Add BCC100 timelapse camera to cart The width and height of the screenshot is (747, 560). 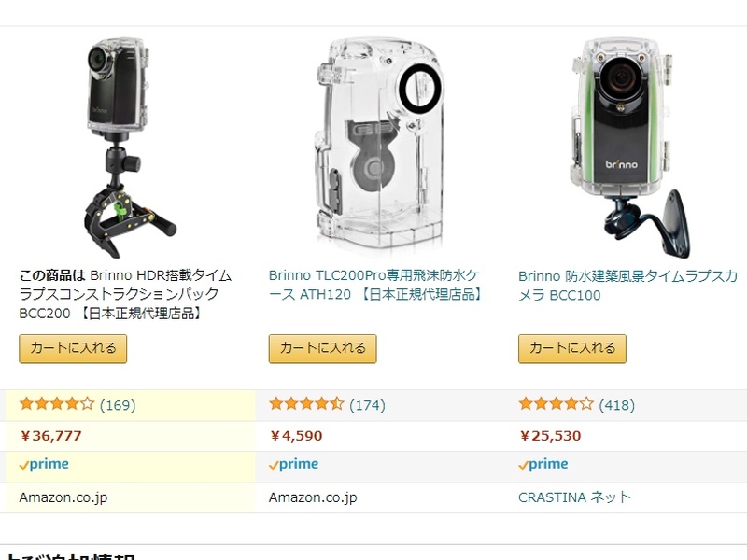click(572, 348)
